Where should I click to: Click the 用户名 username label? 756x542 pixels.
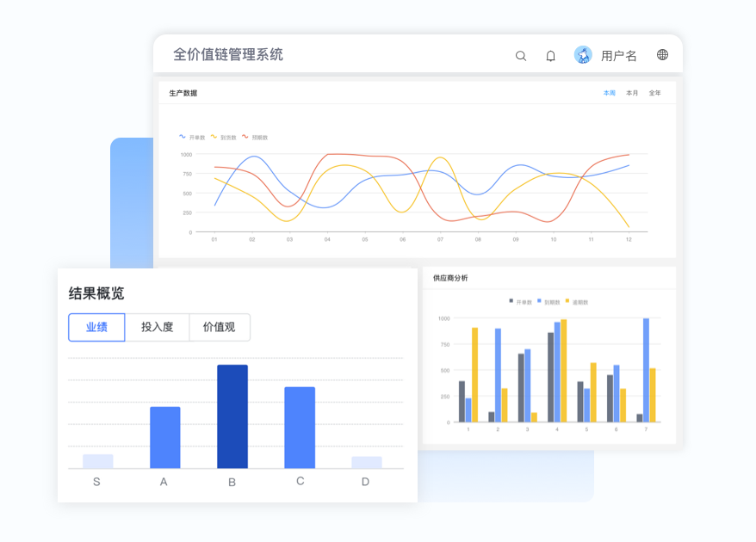[x=618, y=56]
